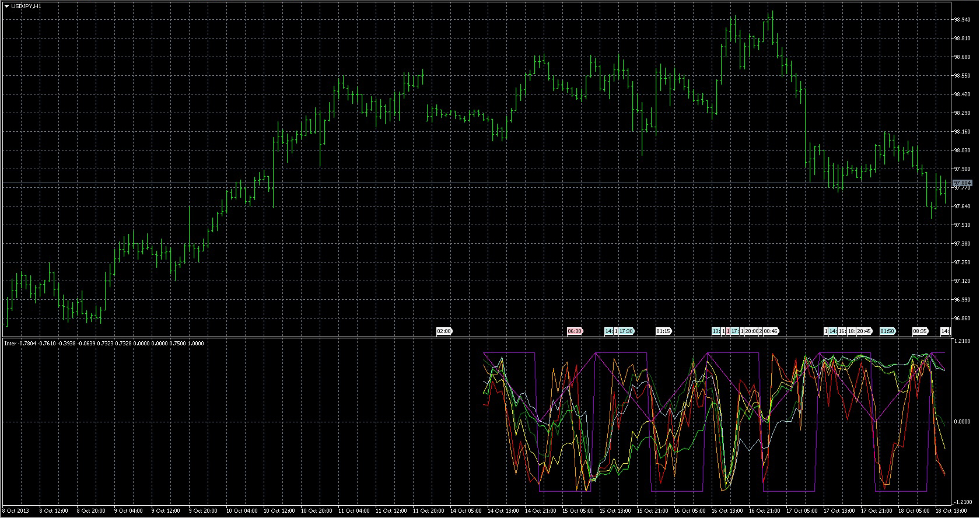The height and width of the screenshot is (518, 980).
Task: Click the 96.860 price axis label
Action: tap(961, 318)
